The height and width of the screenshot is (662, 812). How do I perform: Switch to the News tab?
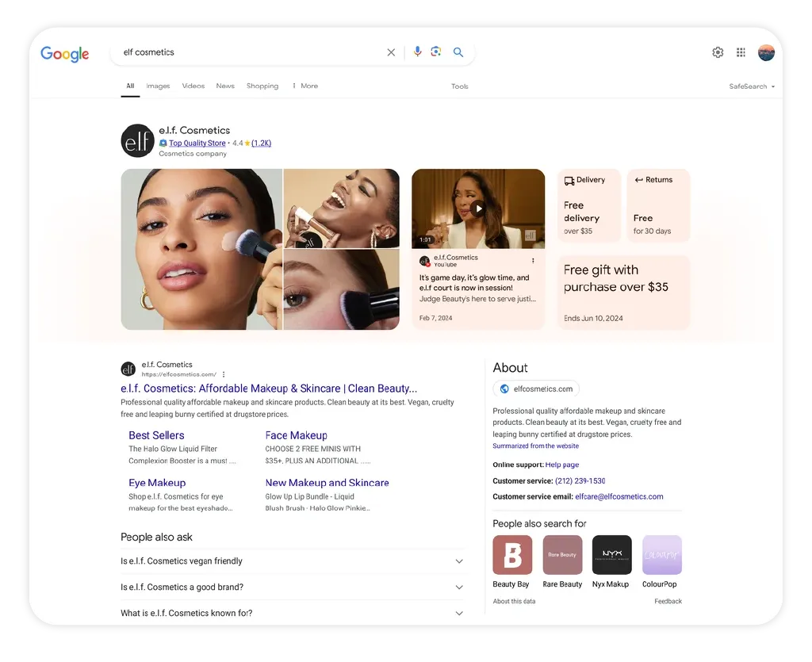pos(225,86)
